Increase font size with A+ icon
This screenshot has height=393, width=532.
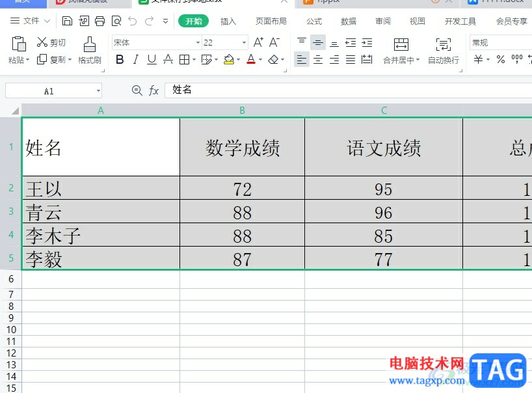click(258, 42)
